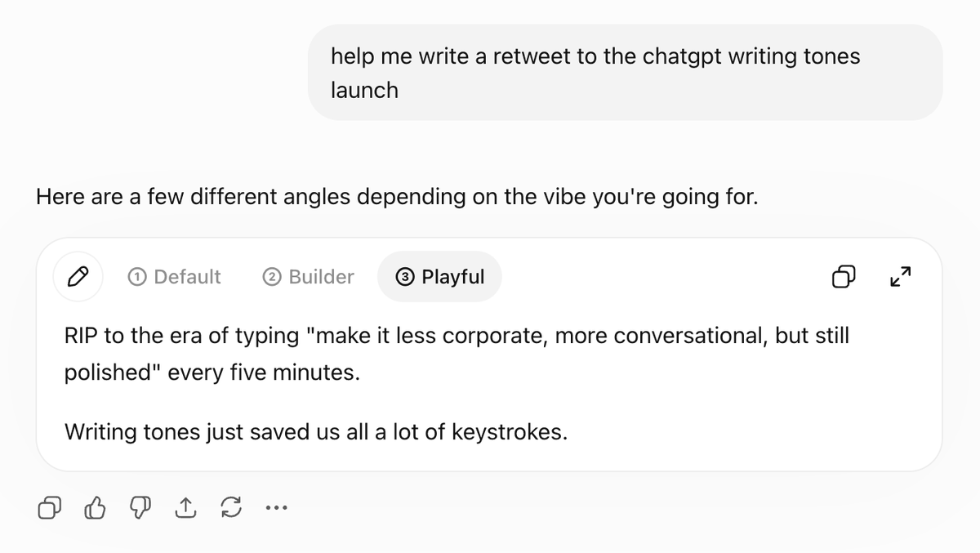This screenshot has width=980, height=553.
Task: Regenerate the response with the circular arrows icon
Action: point(231,509)
